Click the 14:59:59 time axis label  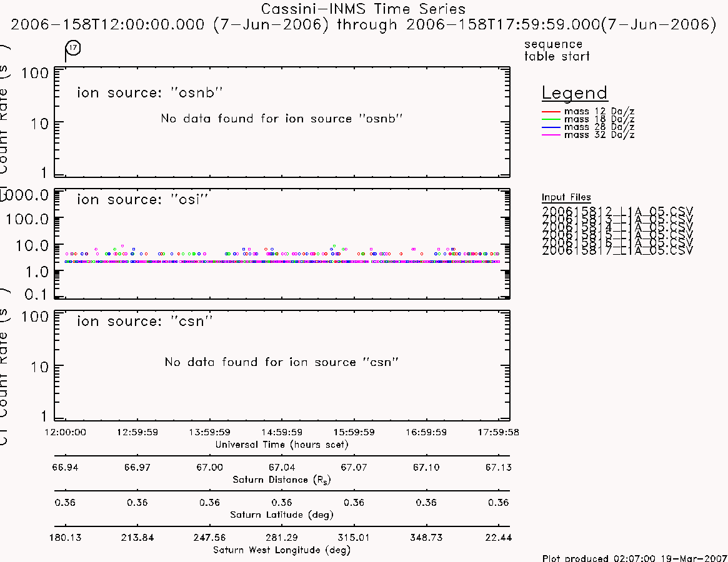pyautogui.click(x=282, y=432)
